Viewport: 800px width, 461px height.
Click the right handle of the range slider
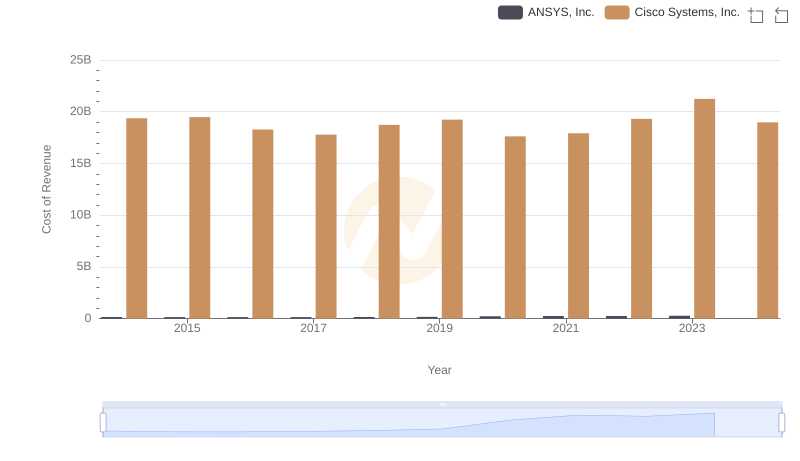pyautogui.click(x=782, y=422)
